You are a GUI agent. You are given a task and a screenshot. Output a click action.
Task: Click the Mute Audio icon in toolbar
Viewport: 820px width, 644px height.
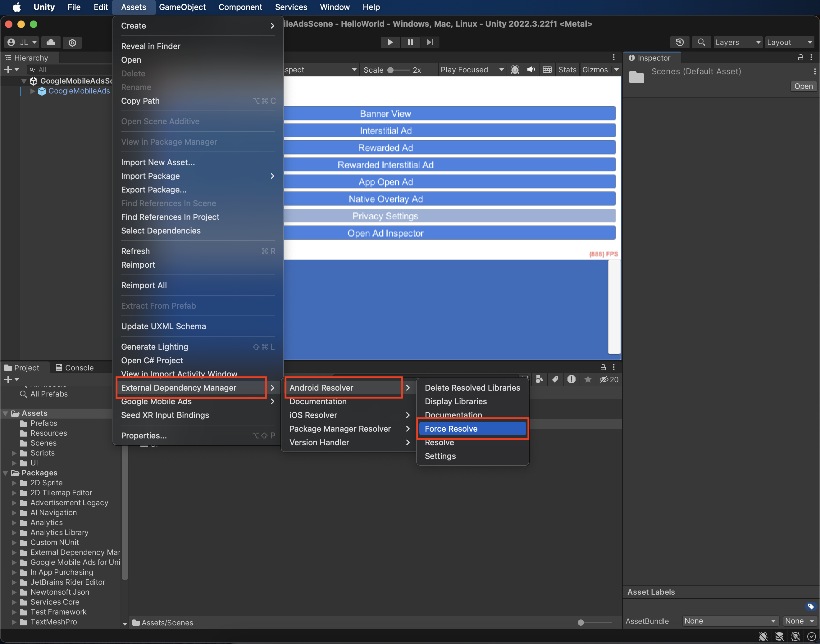(531, 69)
